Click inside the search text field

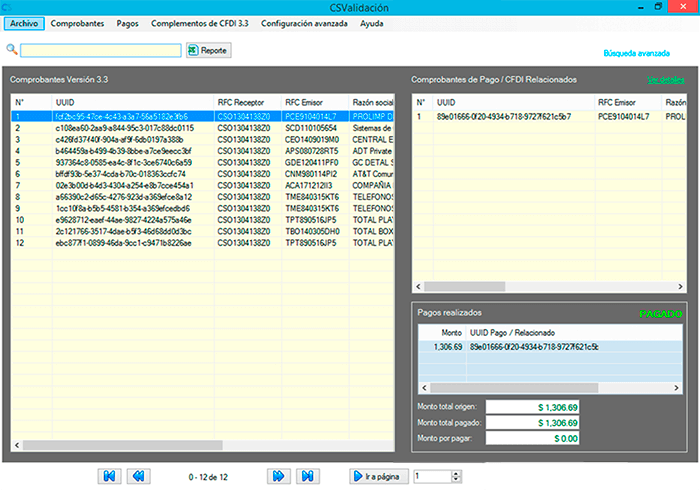tap(101, 49)
